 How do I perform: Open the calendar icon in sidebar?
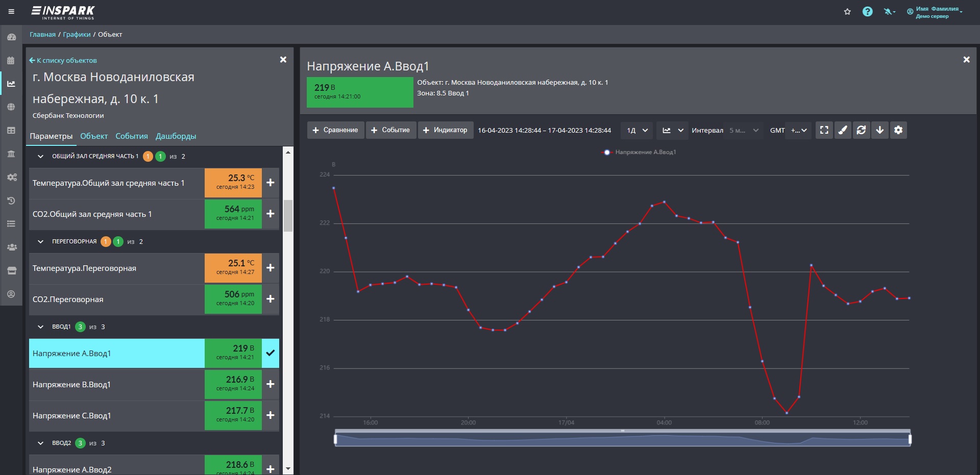click(11, 60)
